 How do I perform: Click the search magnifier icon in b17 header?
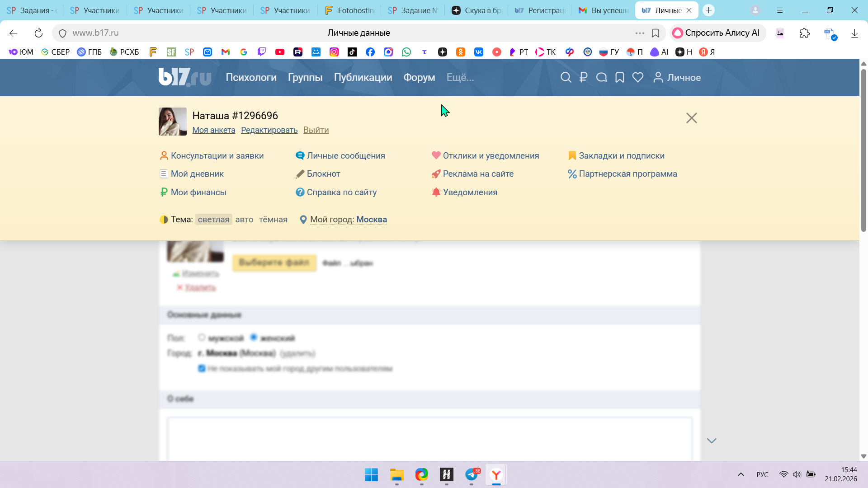click(566, 78)
